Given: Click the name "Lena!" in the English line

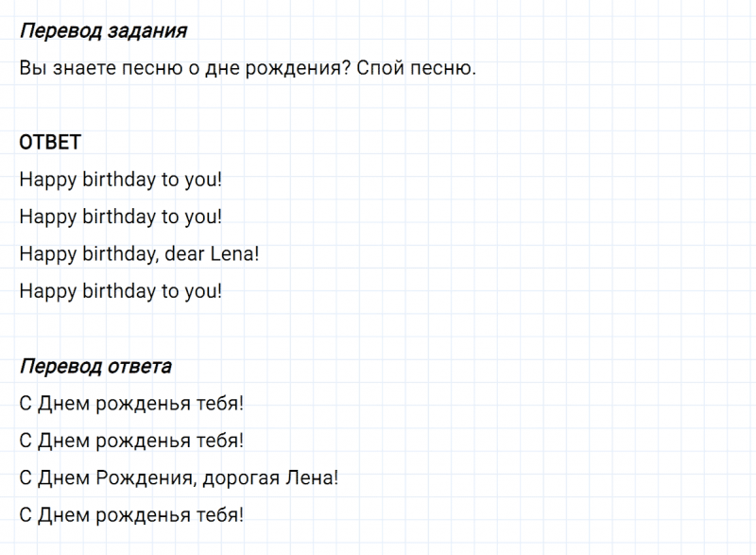Looking at the screenshot, I should tap(234, 254).
